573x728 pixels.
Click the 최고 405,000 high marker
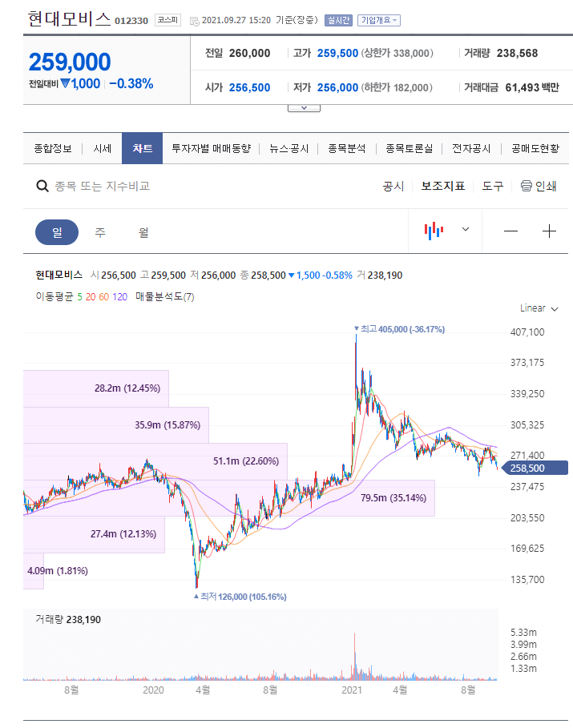(x=400, y=329)
